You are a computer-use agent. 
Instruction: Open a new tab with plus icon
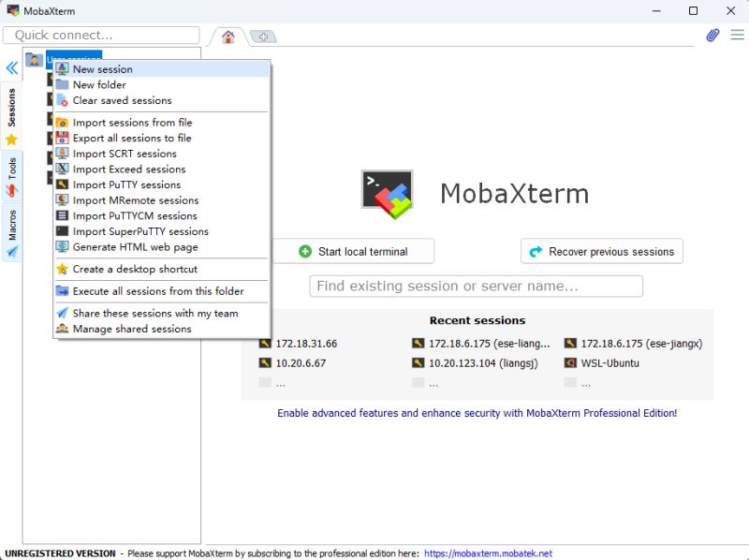tap(263, 37)
